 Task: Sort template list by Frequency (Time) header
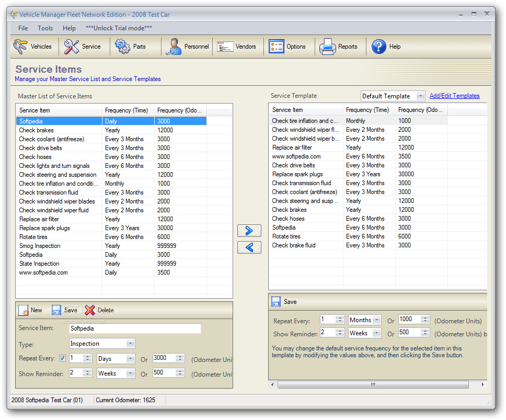point(369,110)
